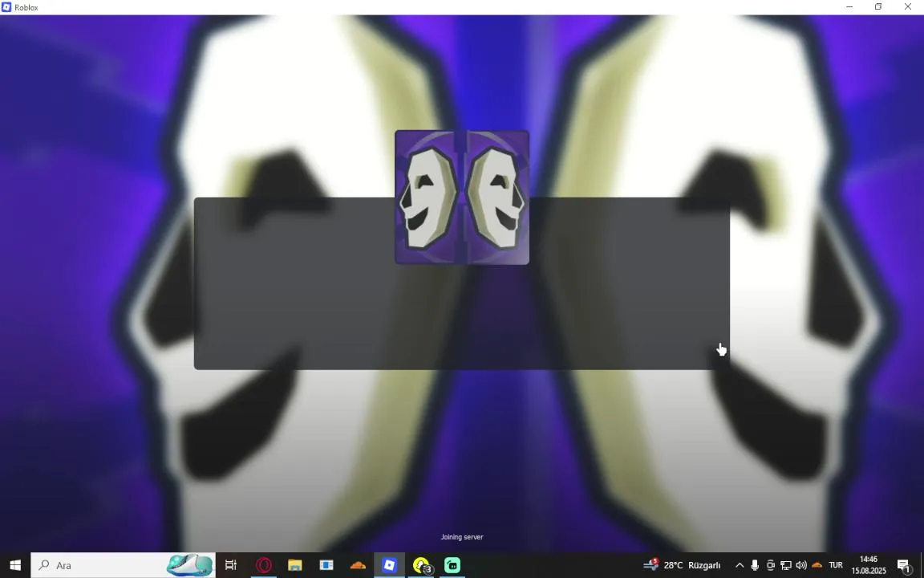Open the 28°C Rüzgarlı weather widget
Image resolution: width=924 pixels, height=578 pixels.
click(x=683, y=565)
